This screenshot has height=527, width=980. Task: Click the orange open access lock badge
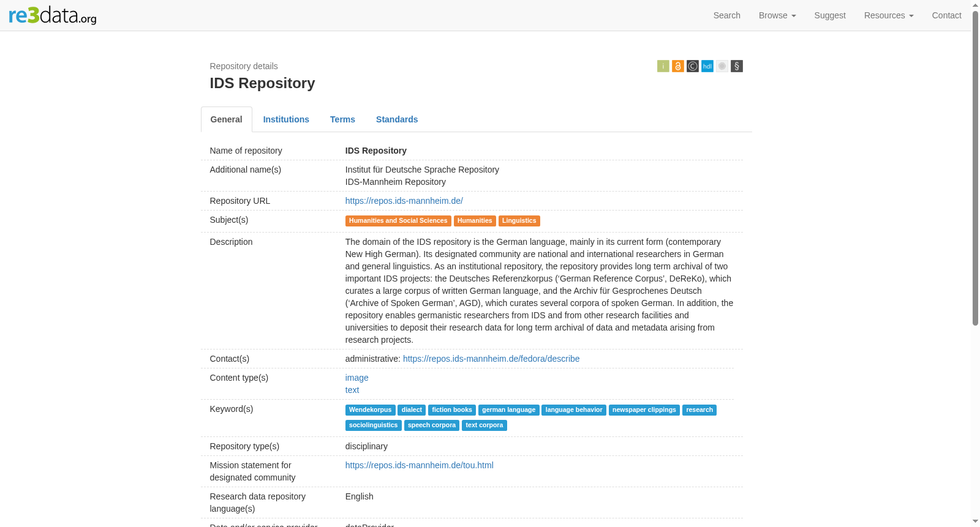point(678,66)
